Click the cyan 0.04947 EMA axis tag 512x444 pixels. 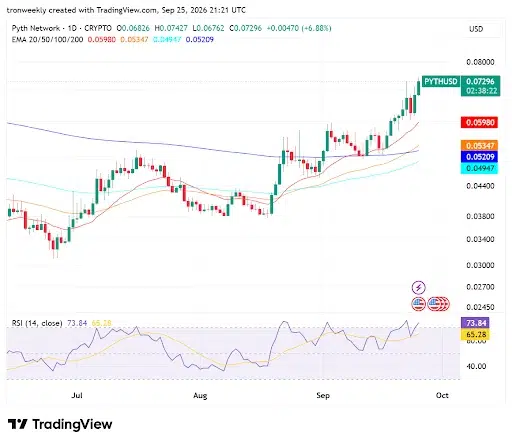480,168
